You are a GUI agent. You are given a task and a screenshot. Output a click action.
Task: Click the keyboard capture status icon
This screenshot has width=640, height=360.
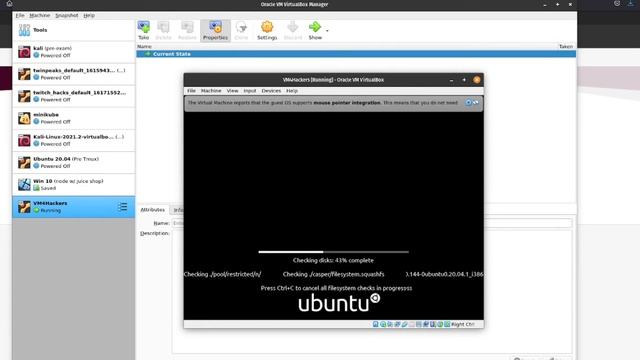(447, 324)
